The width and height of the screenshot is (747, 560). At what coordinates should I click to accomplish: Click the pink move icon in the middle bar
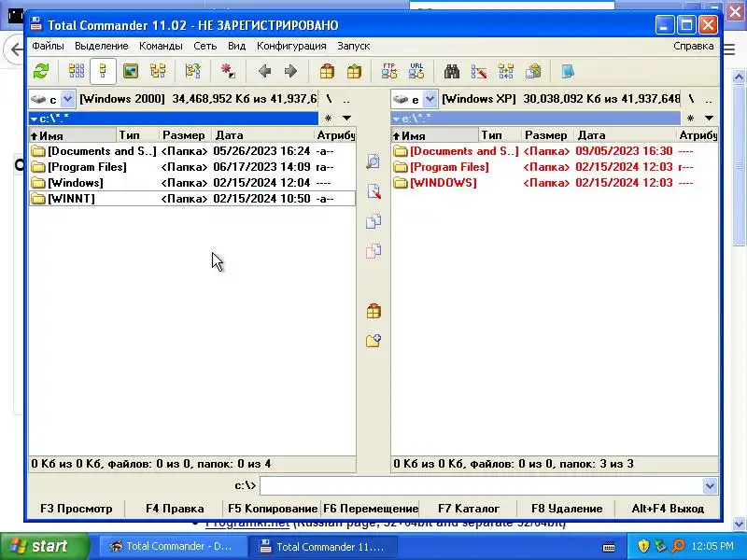(373, 251)
